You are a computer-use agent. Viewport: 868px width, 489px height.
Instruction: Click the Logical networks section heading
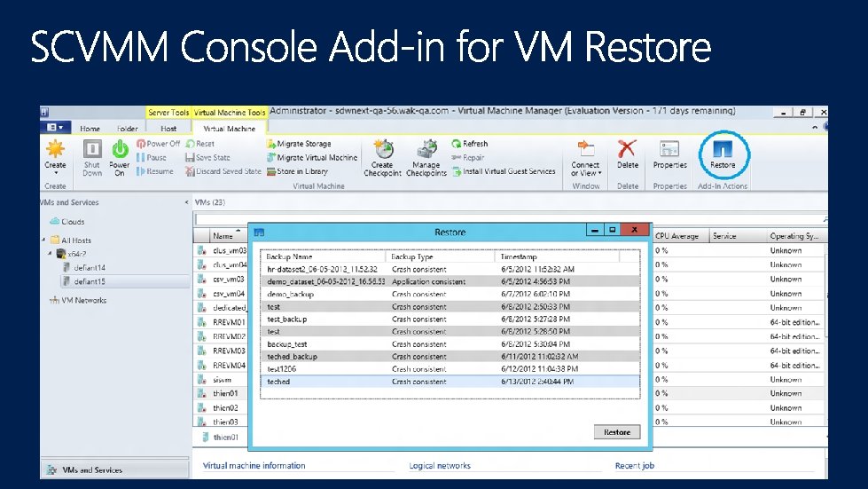point(440,466)
